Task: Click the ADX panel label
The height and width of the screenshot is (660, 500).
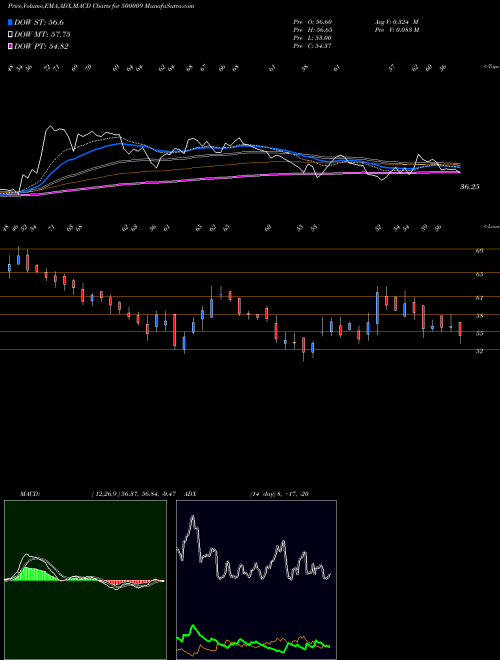Action: (191, 494)
